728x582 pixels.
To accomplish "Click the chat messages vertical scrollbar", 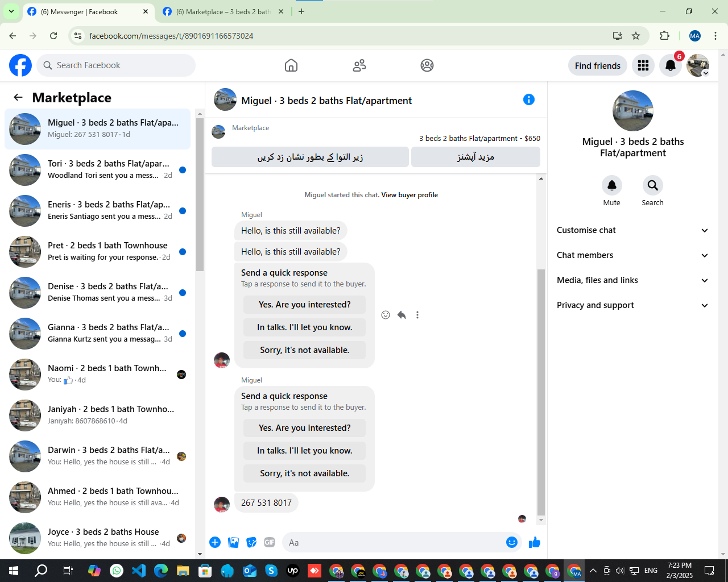I will point(541,392).
